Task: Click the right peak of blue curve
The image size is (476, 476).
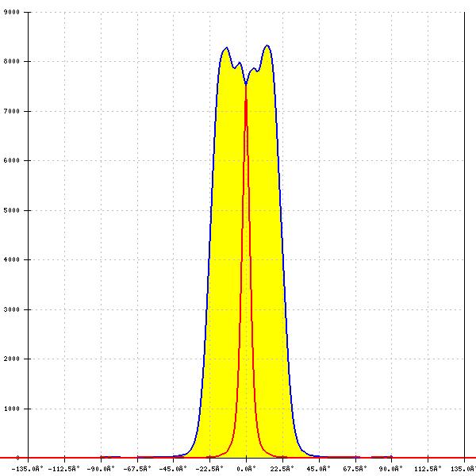Action: pyautogui.click(x=267, y=45)
